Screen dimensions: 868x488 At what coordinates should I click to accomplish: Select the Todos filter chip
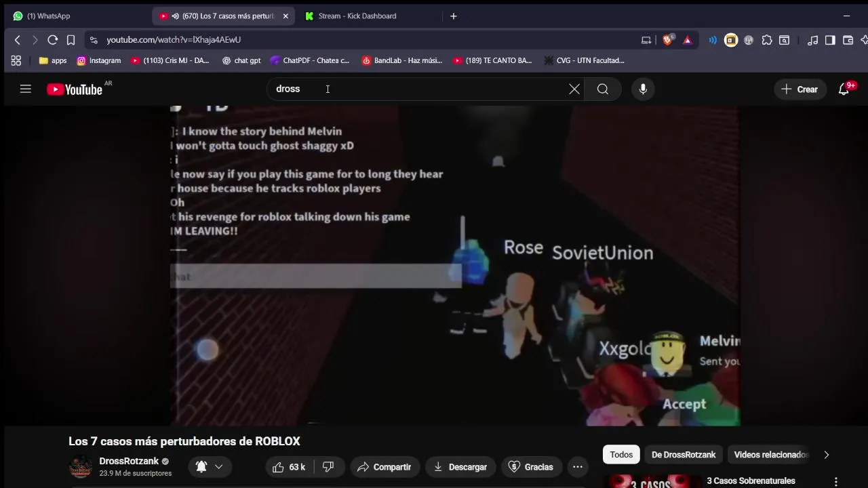(x=621, y=455)
